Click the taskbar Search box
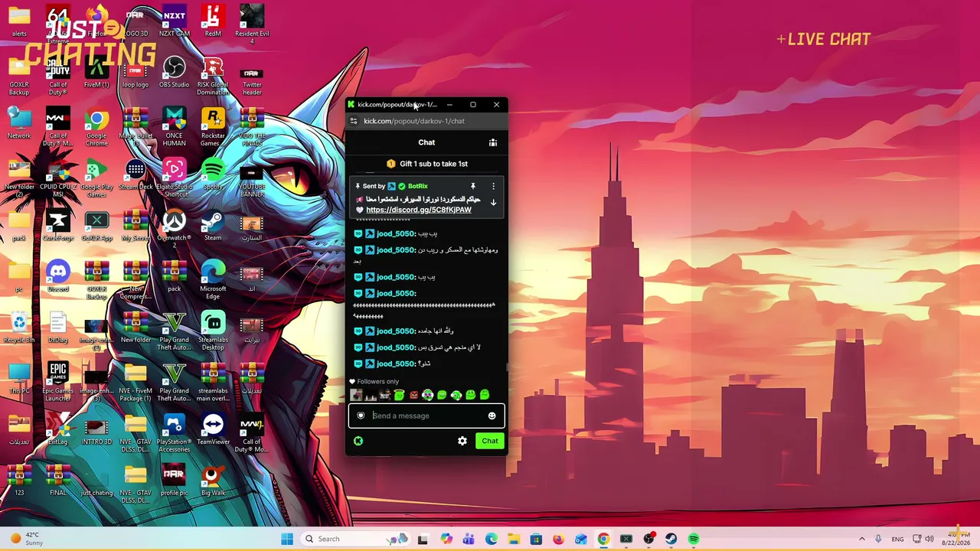The width and height of the screenshot is (980, 551). (x=354, y=539)
